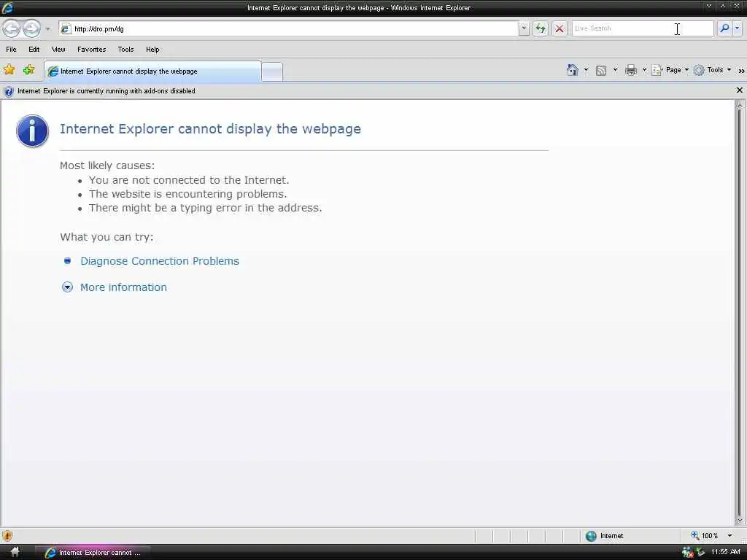The width and height of the screenshot is (747, 560).
Task: Click 'You are not connected to the Internet.'
Action: [189, 180]
